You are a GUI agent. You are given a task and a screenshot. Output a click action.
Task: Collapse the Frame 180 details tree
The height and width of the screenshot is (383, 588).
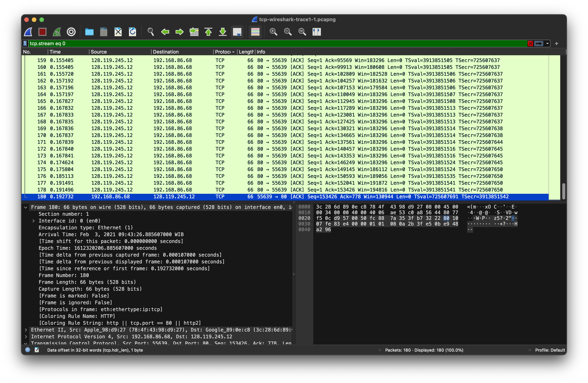click(x=26, y=207)
